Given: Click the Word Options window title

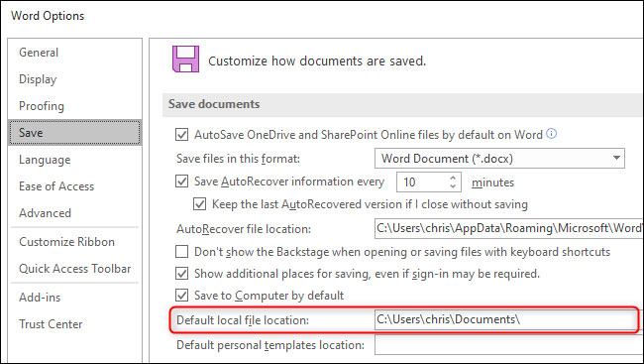Looking at the screenshot, I should coord(48,16).
